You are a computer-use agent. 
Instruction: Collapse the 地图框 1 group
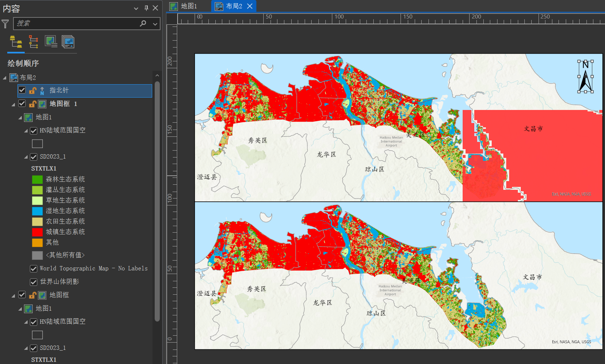tap(13, 104)
